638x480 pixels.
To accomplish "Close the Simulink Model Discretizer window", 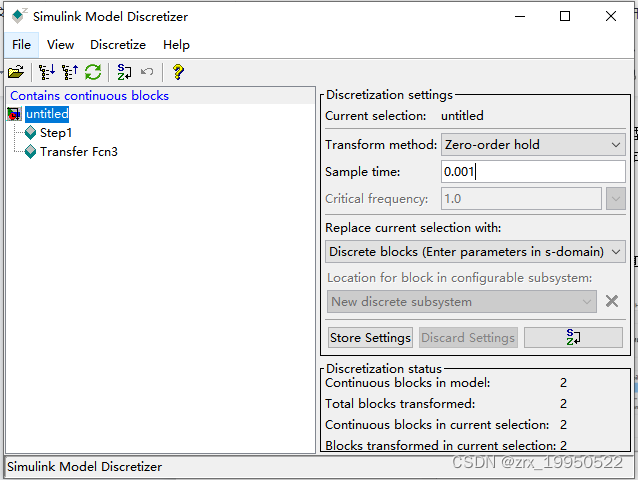I will (x=611, y=16).
